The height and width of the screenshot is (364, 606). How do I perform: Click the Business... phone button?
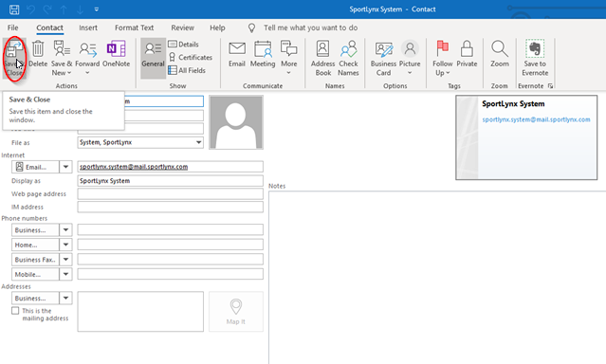(x=35, y=230)
